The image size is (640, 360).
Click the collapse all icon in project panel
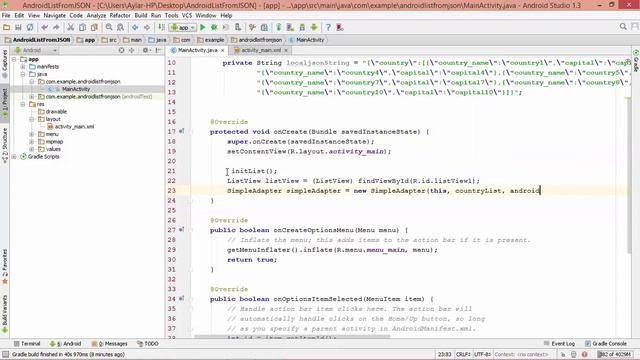pos(131,50)
